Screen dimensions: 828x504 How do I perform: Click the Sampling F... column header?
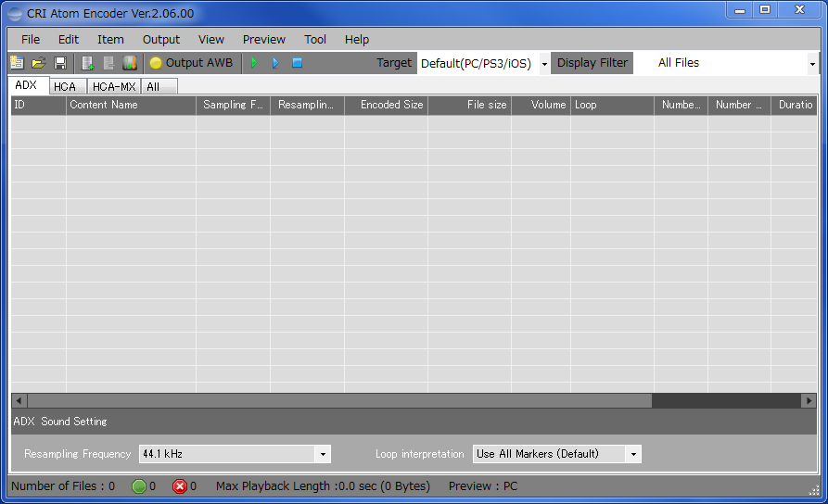(x=234, y=105)
